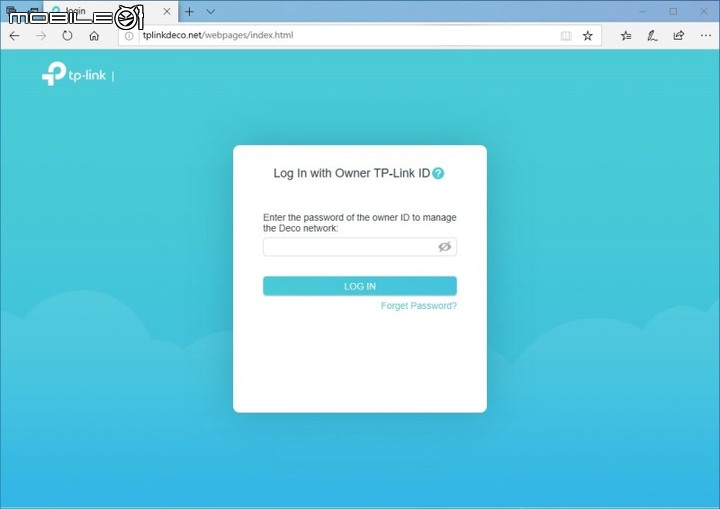The image size is (720, 509).
Task: Add this page to favorites with star
Action: [587, 36]
